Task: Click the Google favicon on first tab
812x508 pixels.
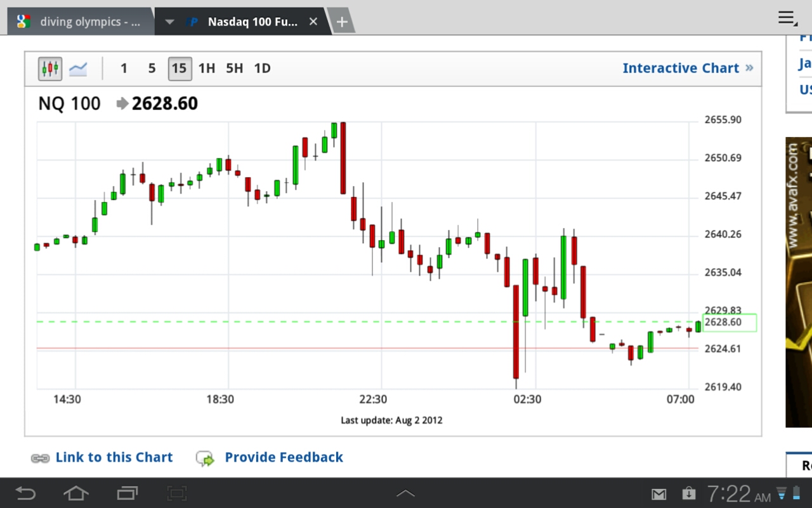Action: pyautogui.click(x=23, y=22)
